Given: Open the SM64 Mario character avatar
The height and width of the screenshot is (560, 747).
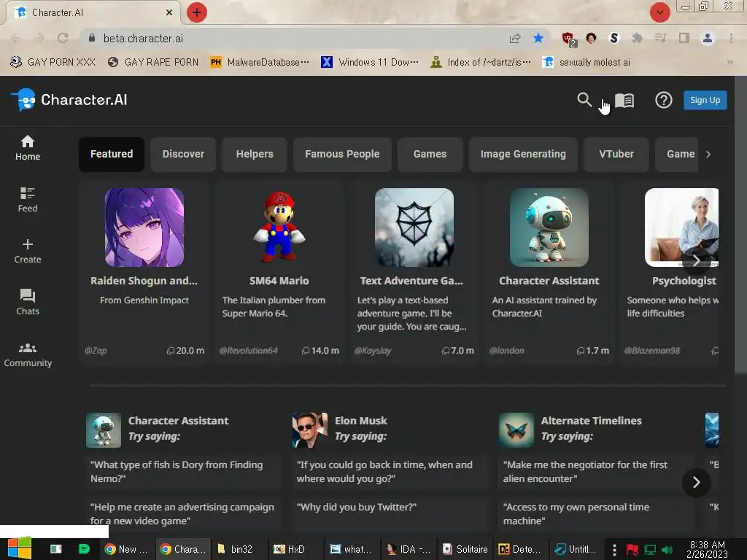Looking at the screenshot, I should click(x=279, y=227).
